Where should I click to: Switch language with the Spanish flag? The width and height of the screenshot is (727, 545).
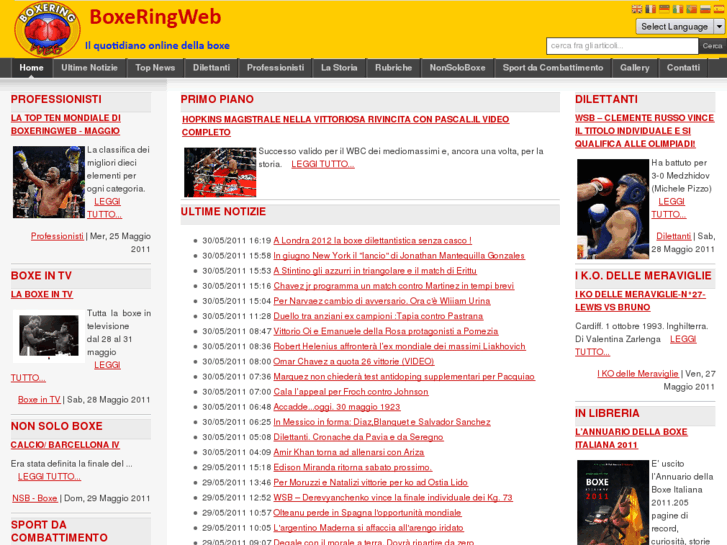click(719, 9)
